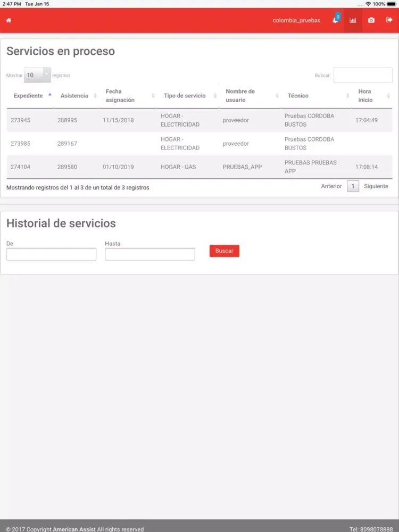Select expediente 273945 cell

pyautogui.click(x=20, y=120)
